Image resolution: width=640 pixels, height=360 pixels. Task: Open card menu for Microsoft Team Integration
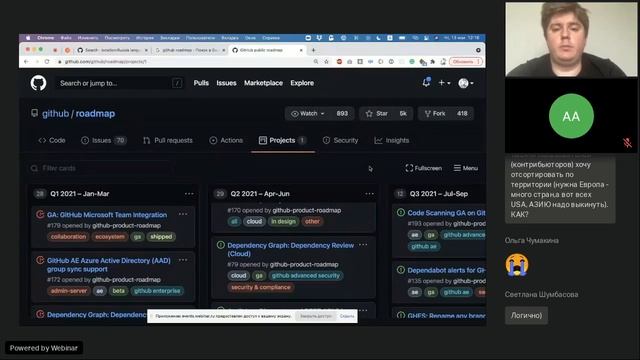click(x=183, y=214)
